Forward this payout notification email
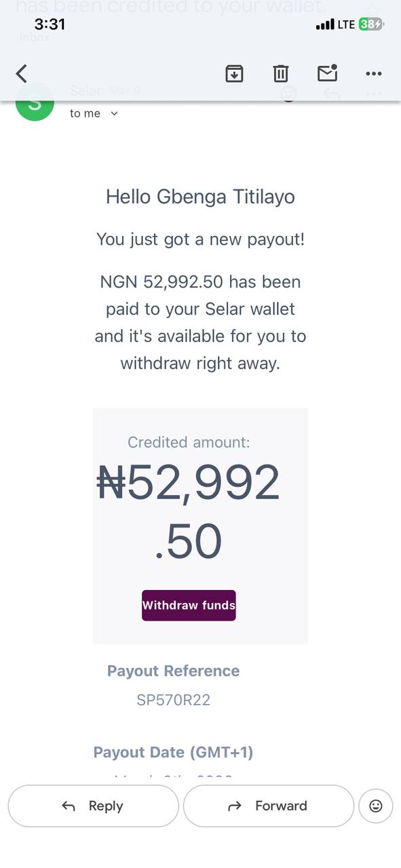 click(268, 806)
